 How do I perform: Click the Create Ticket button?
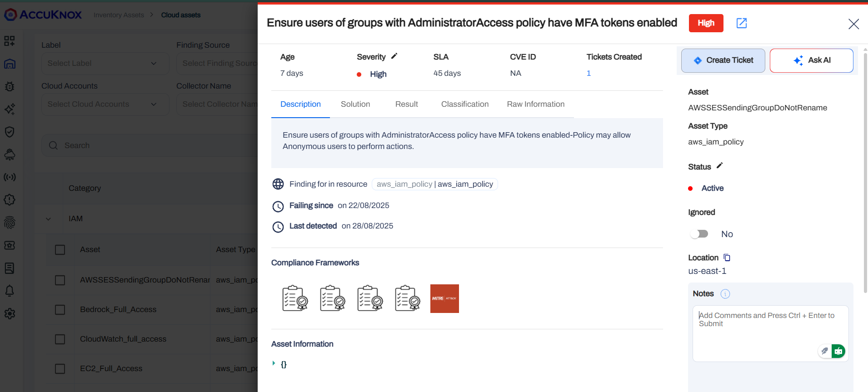point(723,60)
